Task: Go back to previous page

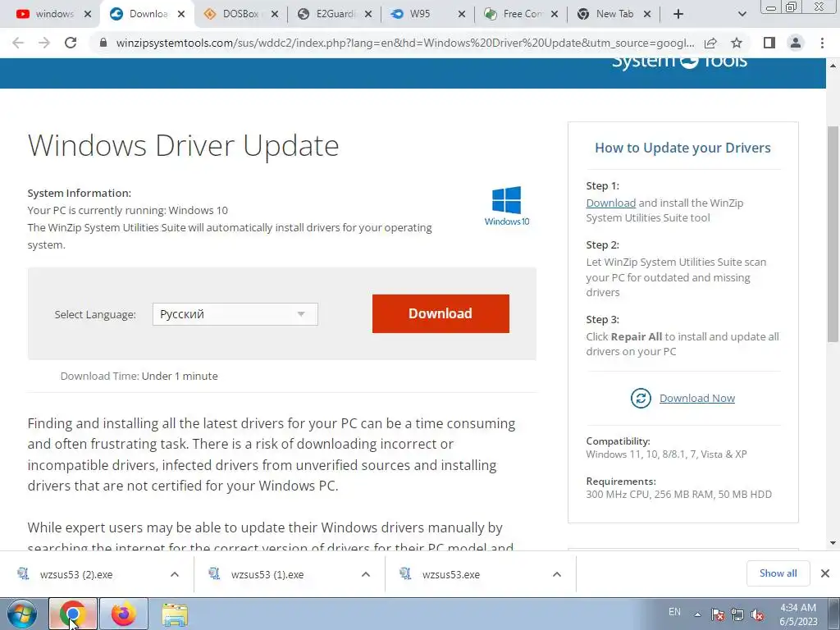Action: coord(18,43)
